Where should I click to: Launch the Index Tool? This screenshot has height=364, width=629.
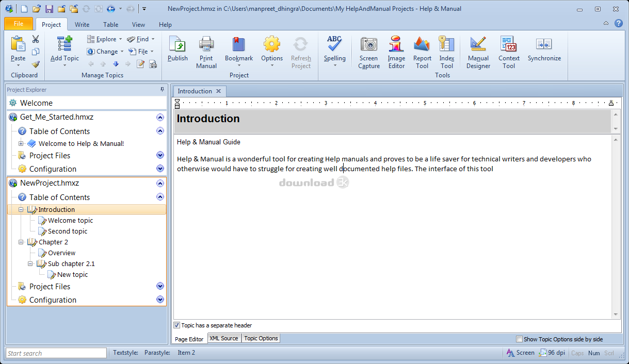(447, 52)
